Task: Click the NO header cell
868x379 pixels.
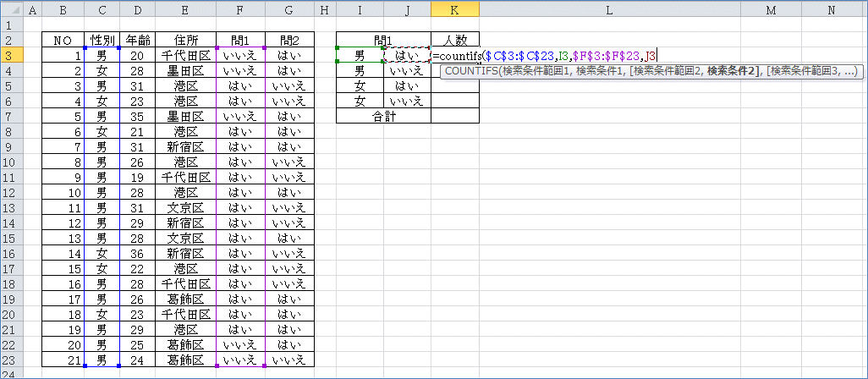Action: [x=63, y=40]
